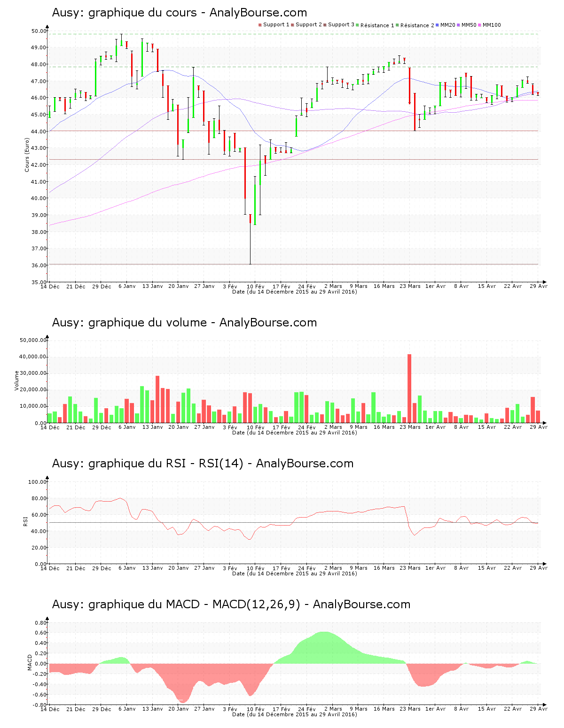This screenshot has width=564, height=728.
Task: Select the Support 3 legend label
Action: coord(341,25)
